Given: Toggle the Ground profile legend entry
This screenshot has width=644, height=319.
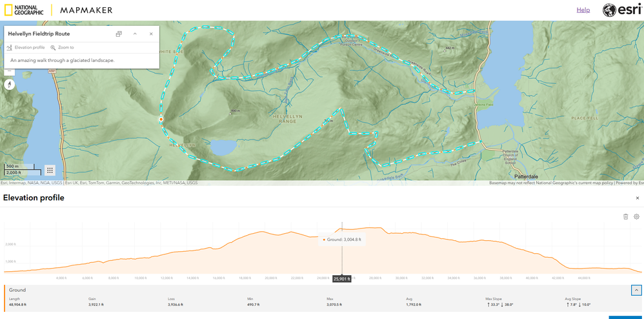Looking at the screenshot, I should (17, 291).
